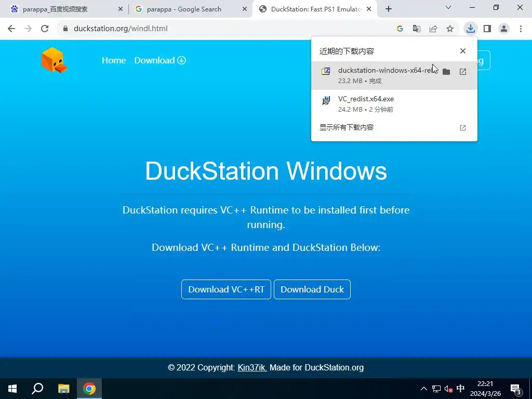Open File Explorer from taskbar
This screenshot has width=532, height=399.
tap(63, 389)
